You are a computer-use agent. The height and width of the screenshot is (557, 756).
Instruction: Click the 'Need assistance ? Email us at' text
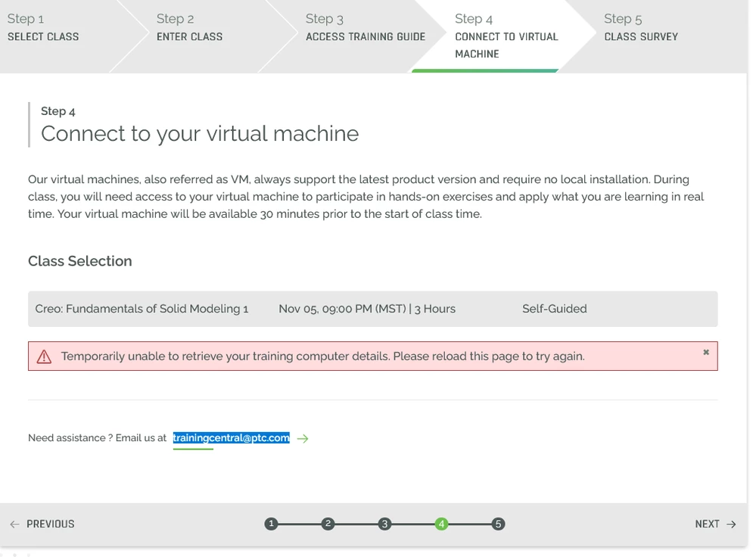97,438
